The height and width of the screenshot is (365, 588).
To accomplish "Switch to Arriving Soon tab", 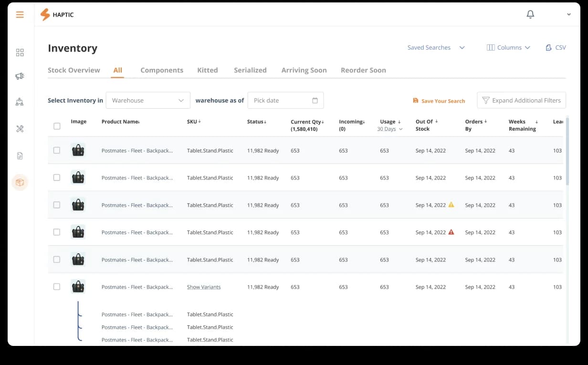I will 304,70.
